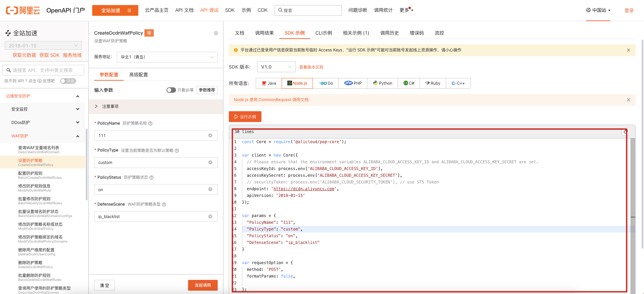Copy the code using the copy icon

click(625, 132)
